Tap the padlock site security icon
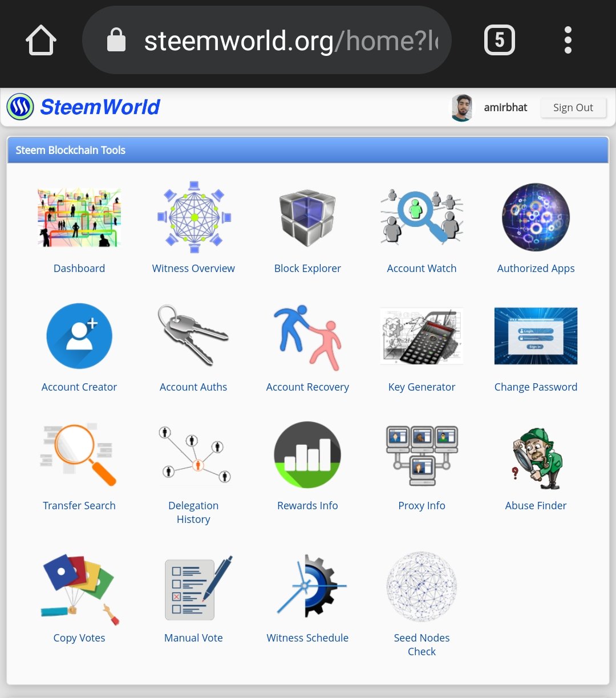616x698 pixels. pos(116,40)
